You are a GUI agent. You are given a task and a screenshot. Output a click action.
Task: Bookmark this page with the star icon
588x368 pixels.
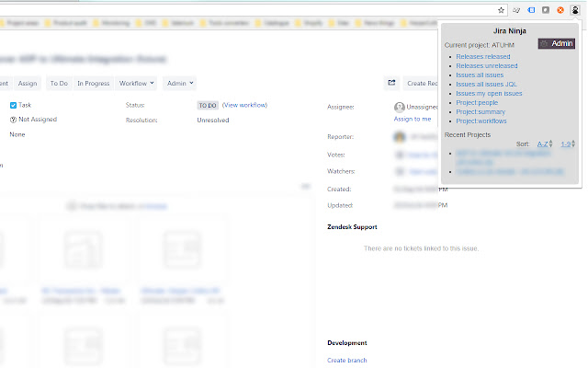point(501,10)
